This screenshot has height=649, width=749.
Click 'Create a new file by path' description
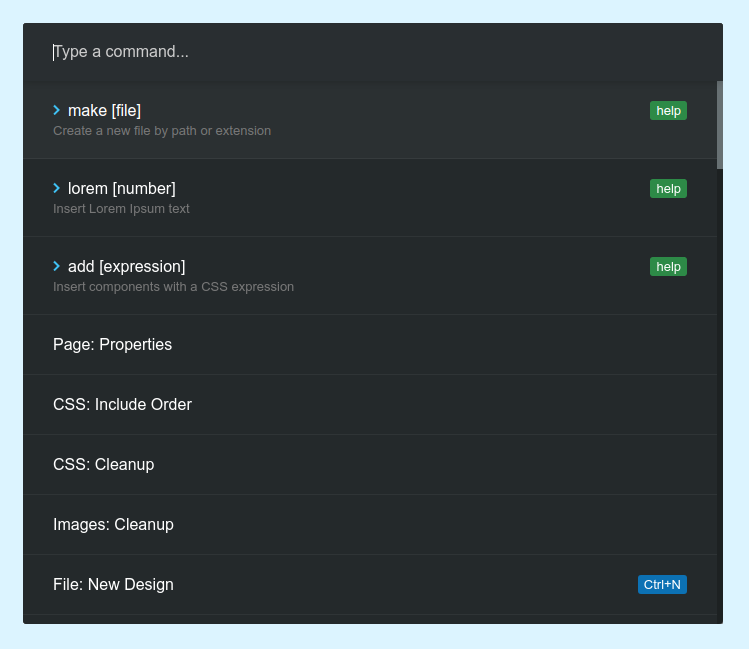pyautogui.click(x=161, y=131)
